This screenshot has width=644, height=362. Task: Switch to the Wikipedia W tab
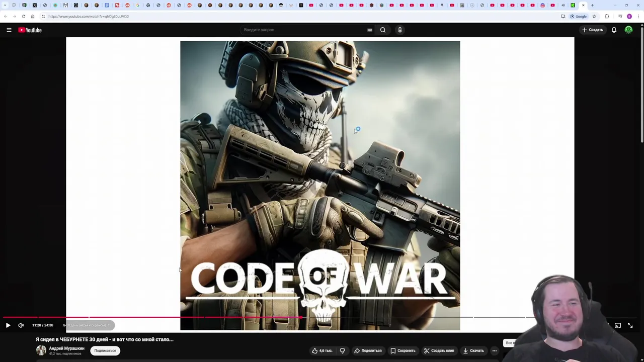tap(291, 5)
